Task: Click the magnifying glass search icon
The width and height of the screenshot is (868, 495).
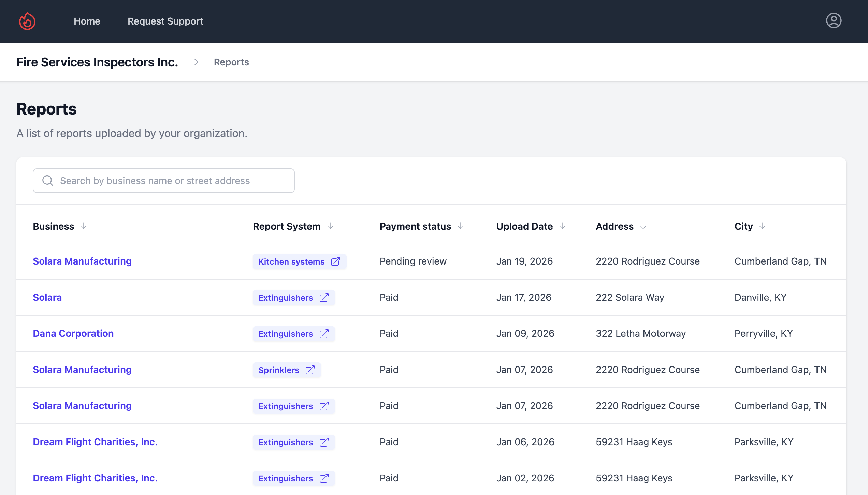Action: (x=47, y=180)
